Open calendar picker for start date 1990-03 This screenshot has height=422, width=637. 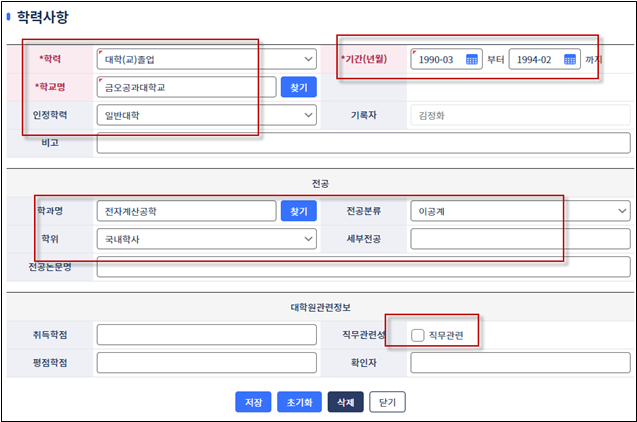coord(471,59)
